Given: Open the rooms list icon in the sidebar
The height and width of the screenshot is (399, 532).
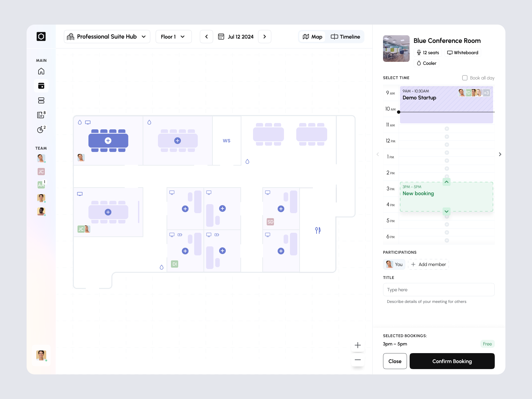Looking at the screenshot, I should 41,100.
